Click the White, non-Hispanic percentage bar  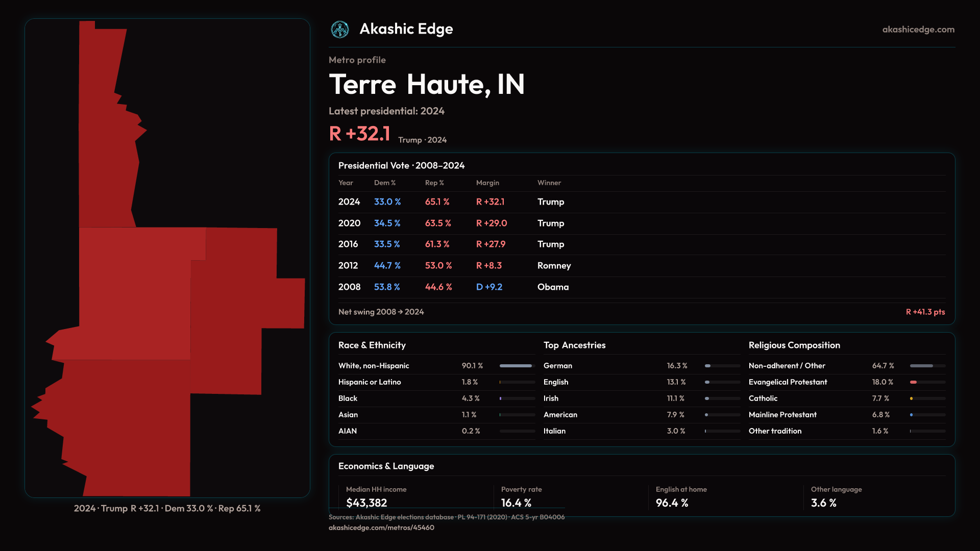(516, 366)
